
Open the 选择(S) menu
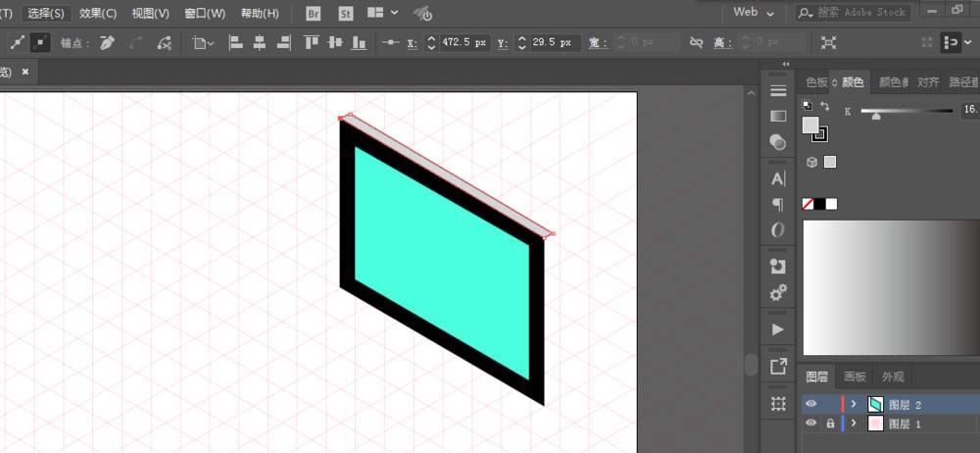tap(46, 13)
